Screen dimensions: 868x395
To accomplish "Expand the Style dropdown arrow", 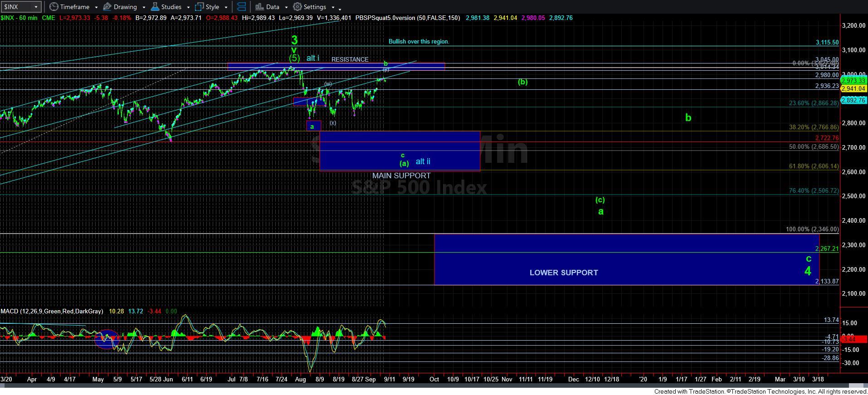I will (226, 7).
